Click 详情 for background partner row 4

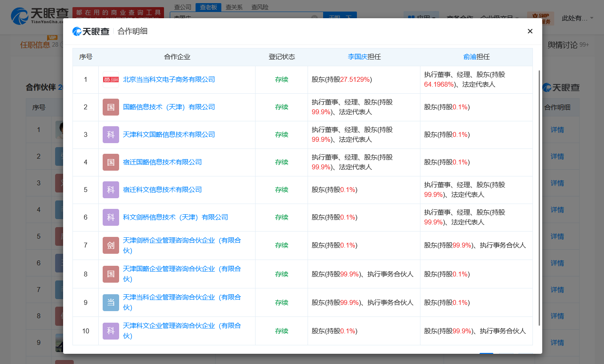tap(557, 210)
